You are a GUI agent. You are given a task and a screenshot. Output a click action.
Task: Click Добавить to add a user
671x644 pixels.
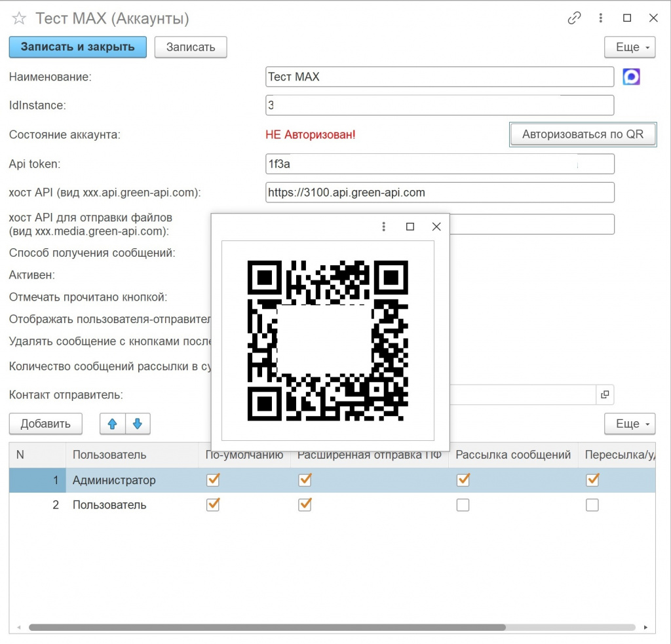click(x=45, y=424)
